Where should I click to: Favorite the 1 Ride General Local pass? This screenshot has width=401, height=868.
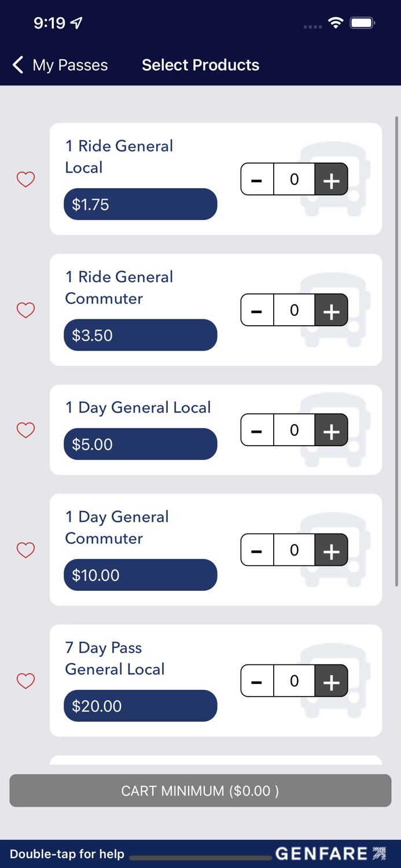[25, 179]
